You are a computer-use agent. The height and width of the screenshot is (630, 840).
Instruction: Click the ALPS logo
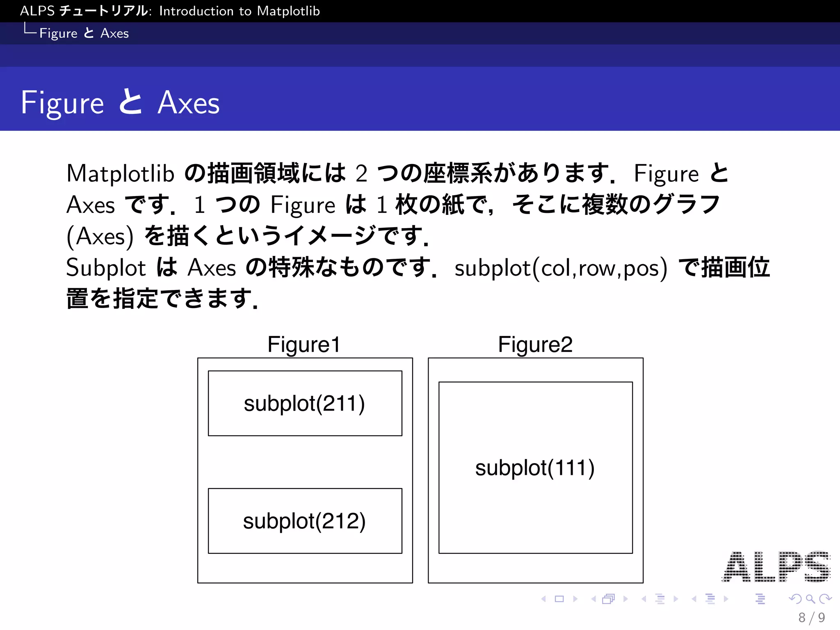pyautogui.click(x=776, y=566)
